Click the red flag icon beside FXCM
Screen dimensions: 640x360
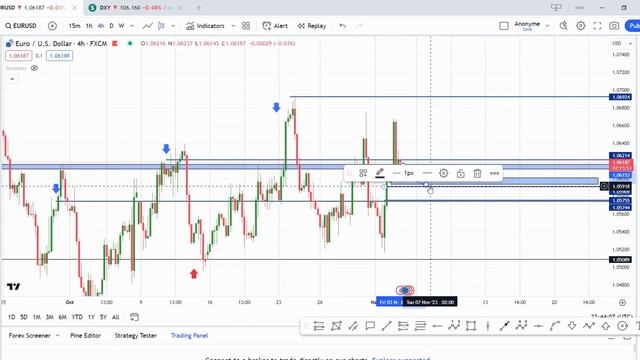tap(115, 43)
